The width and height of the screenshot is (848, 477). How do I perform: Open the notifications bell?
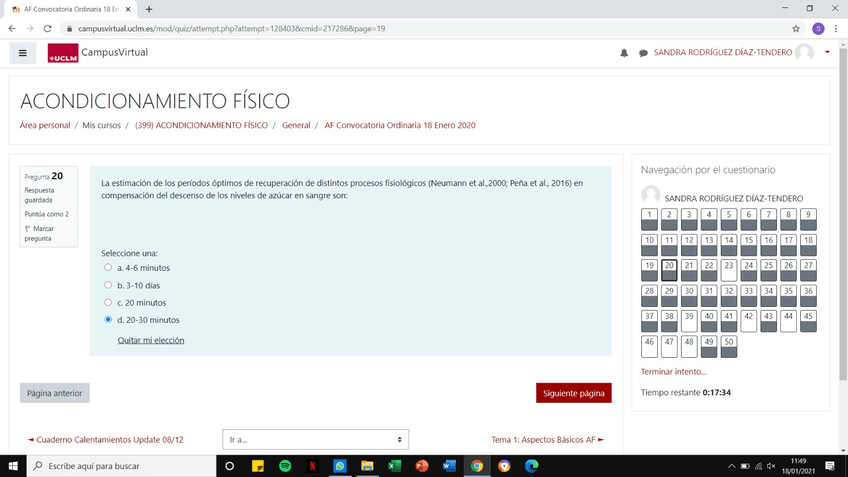624,53
